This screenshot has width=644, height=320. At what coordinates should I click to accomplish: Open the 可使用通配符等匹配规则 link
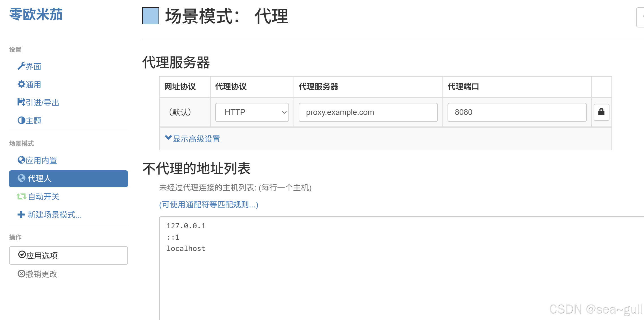point(209,204)
